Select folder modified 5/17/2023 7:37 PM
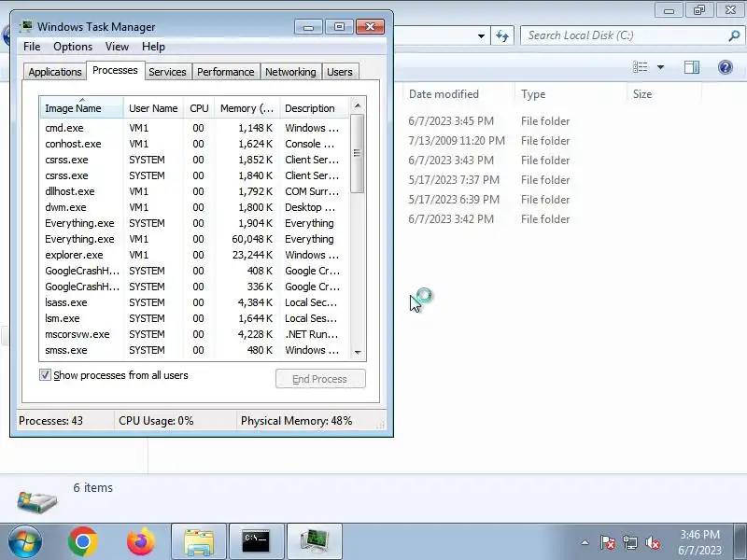The image size is (747, 560). tap(488, 179)
